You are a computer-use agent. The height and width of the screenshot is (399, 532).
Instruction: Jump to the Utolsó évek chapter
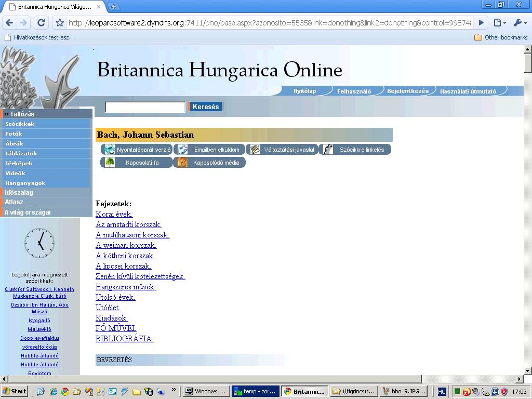click(115, 297)
